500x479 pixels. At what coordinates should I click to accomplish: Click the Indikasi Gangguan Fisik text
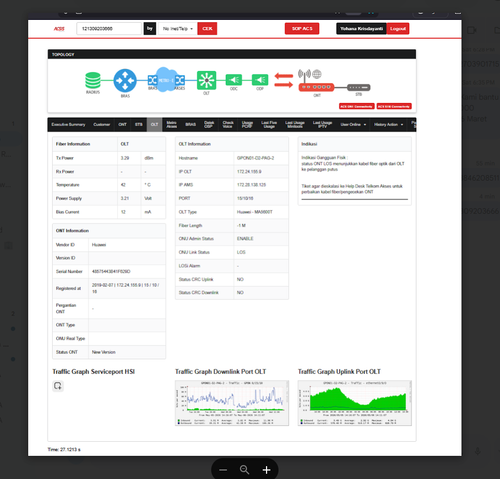click(x=324, y=157)
